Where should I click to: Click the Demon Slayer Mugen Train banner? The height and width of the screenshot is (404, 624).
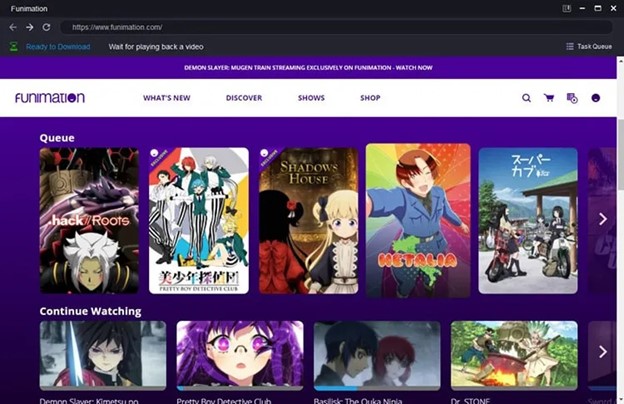pos(309,69)
